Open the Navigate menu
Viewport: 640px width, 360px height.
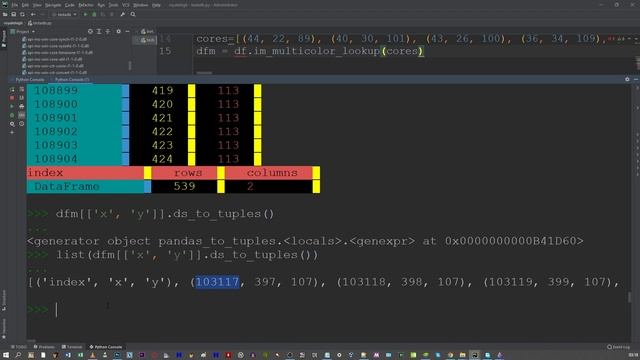pyautogui.click(x=53, y=5)
